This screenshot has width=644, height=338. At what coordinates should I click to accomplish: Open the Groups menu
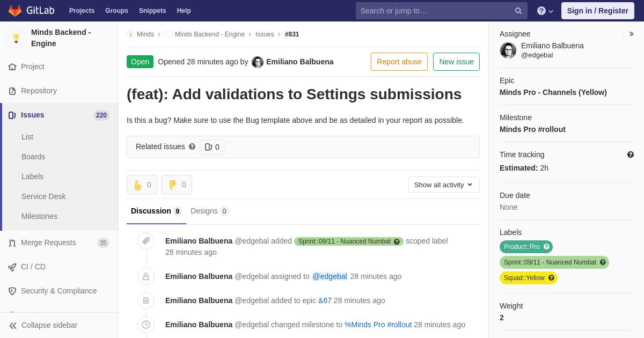pyautogui.click(x=116, y=11)
